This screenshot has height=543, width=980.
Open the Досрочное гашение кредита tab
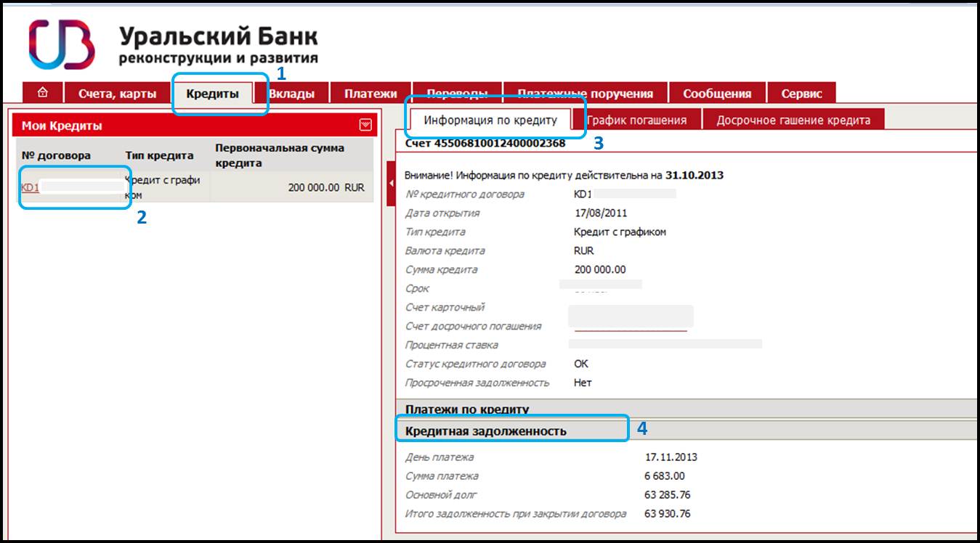point(793,121)
